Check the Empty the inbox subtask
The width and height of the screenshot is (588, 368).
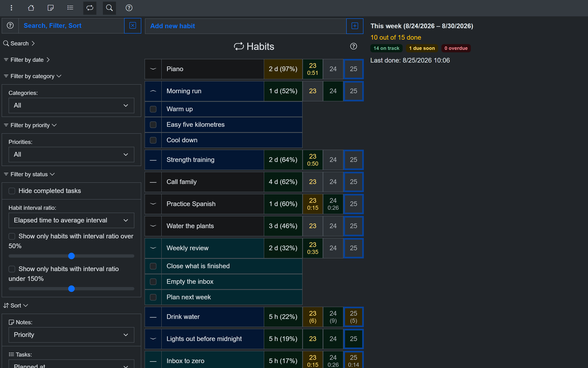tap(153, 282)
